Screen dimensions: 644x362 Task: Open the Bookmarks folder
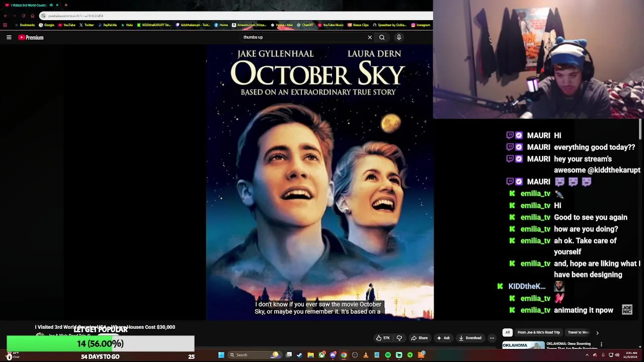point(25,25)
